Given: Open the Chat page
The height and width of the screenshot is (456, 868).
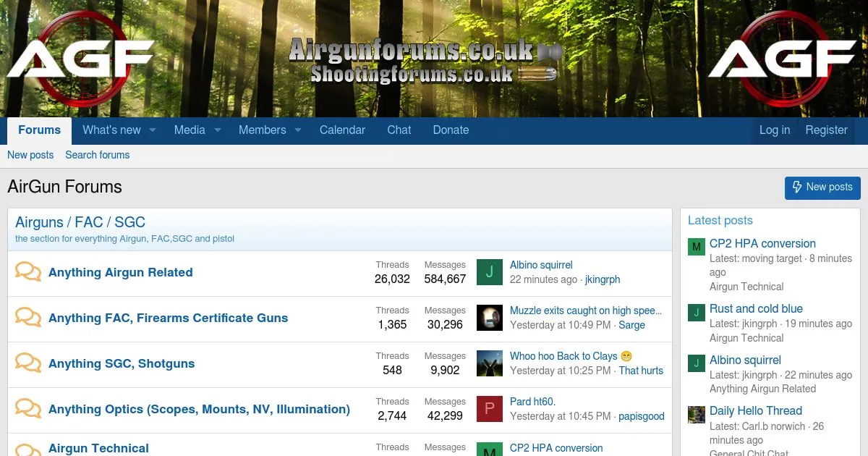Looking at the screenshot, I should coord(399,130).
